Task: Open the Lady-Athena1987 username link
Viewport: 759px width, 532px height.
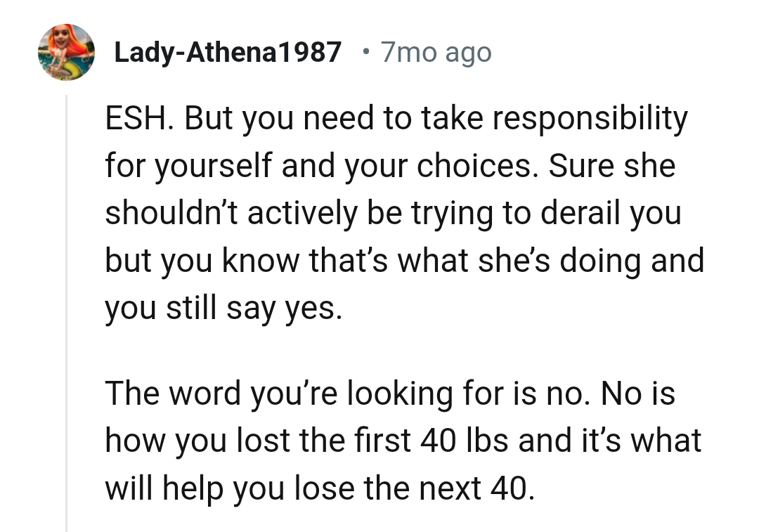Action: point(227,52)
